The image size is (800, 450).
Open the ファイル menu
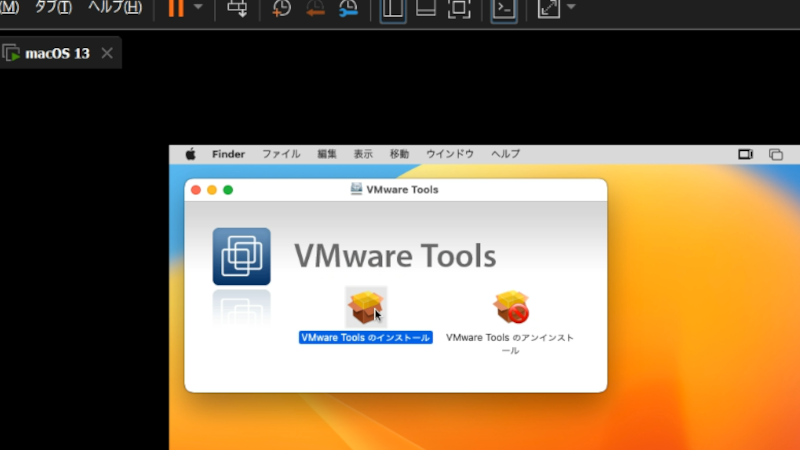(x=281, y=154)
